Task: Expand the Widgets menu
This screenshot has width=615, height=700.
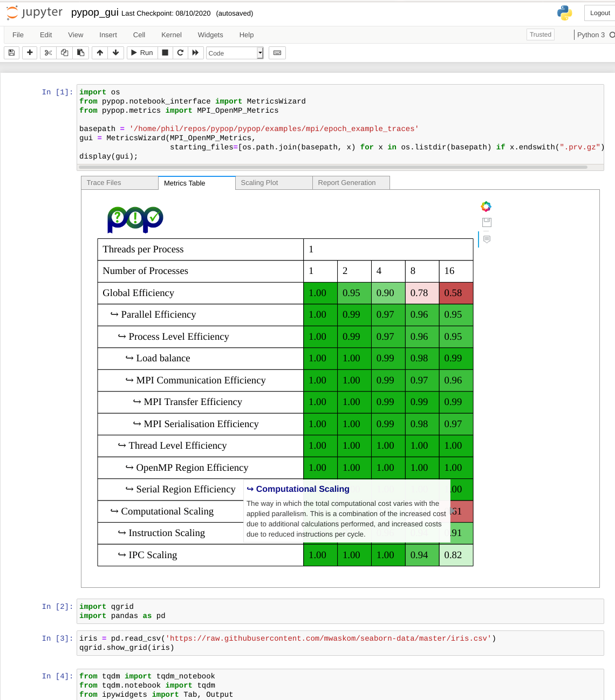Action: [x=210, y=35]
